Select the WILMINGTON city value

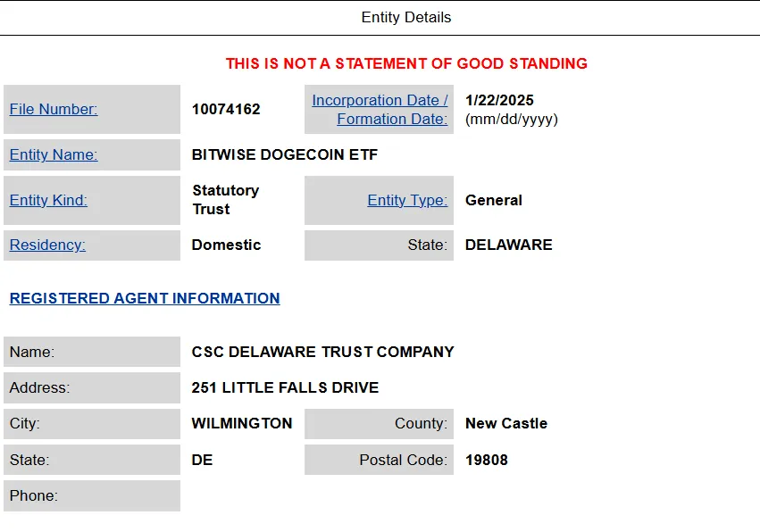tap(242, 423)
